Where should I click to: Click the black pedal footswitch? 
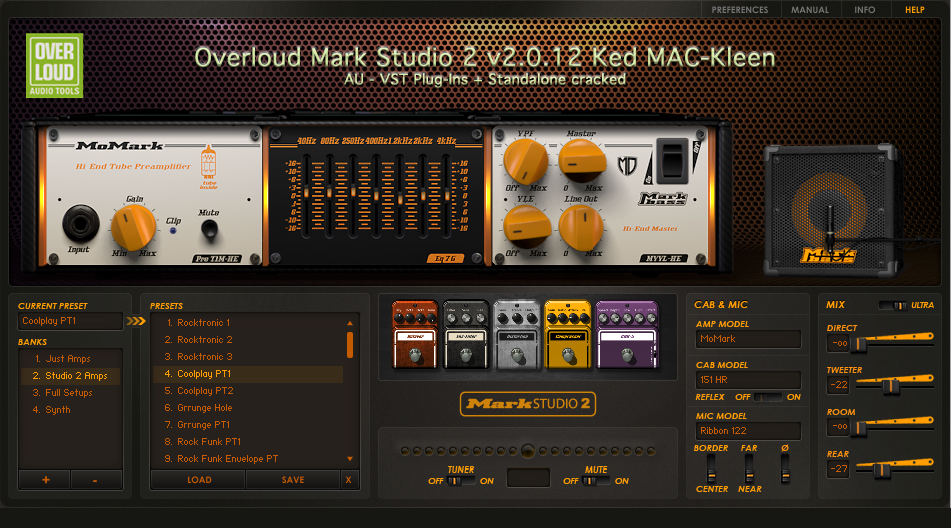466,356
